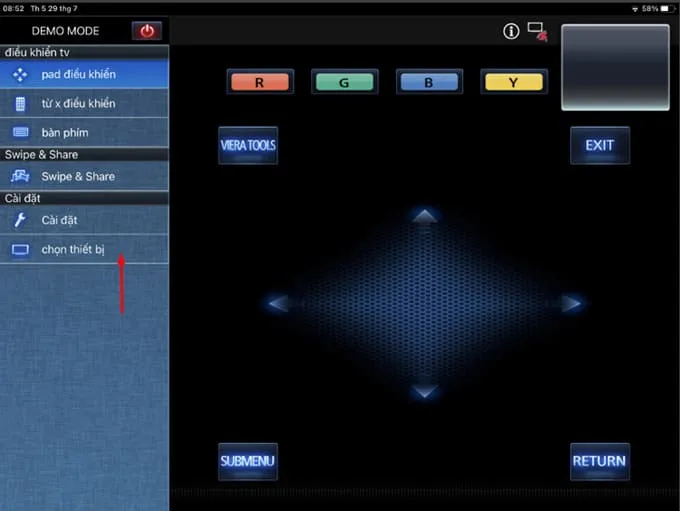Click the RETURN button
This screenshot has height=511, width=680.
600,461
